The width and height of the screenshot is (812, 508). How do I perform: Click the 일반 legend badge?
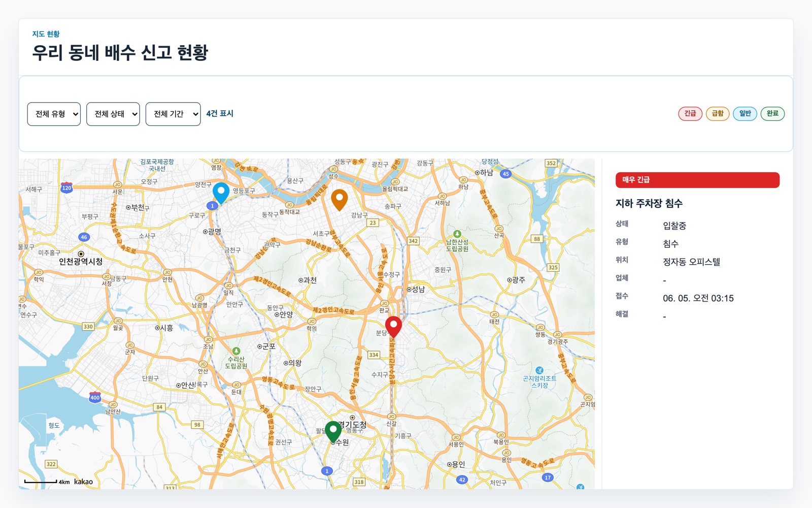pos(745,113)
